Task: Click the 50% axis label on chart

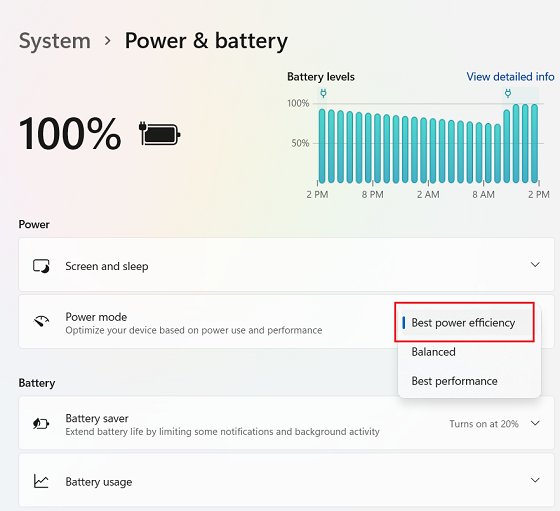Action: click(300, 143)
